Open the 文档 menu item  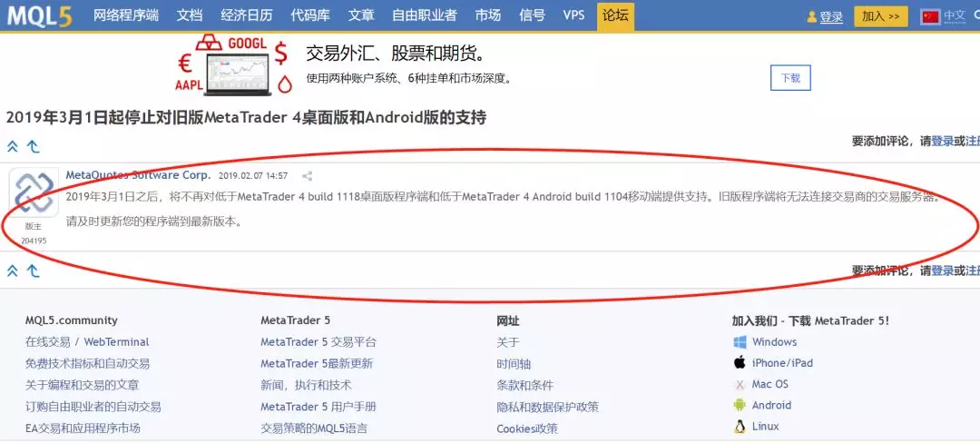click(x=190, y=15)
